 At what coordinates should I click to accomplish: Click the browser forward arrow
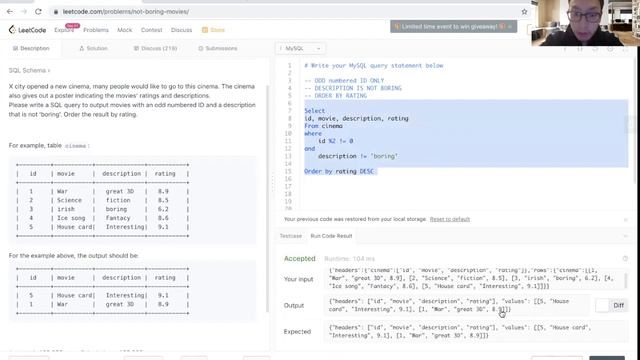(x=24, y=11)
